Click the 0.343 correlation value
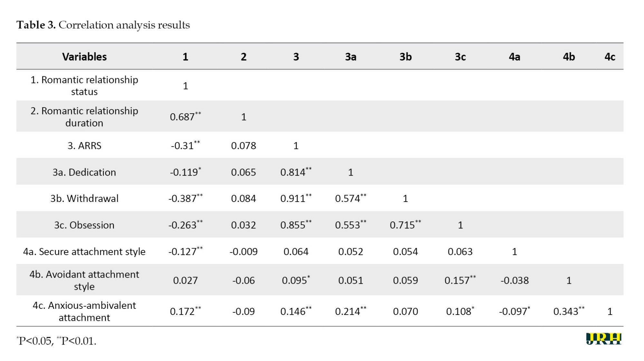 pos(569,311)
